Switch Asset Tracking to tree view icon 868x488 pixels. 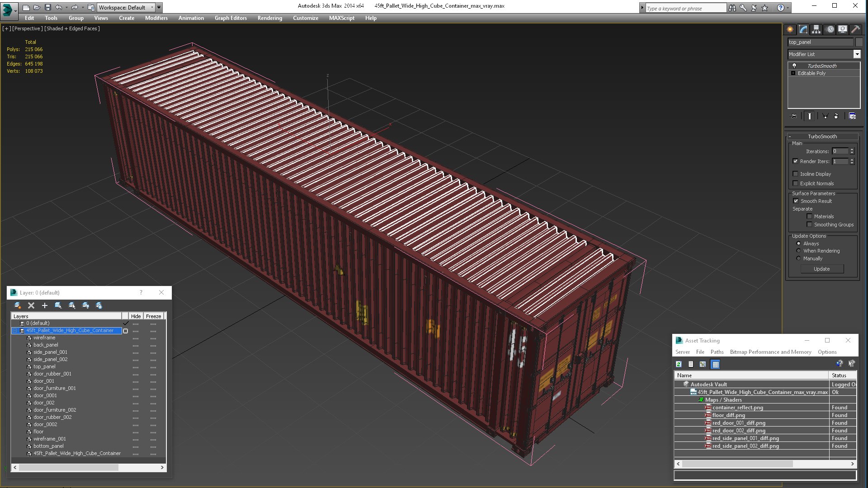pyautogui.click(x=703, y=364)
